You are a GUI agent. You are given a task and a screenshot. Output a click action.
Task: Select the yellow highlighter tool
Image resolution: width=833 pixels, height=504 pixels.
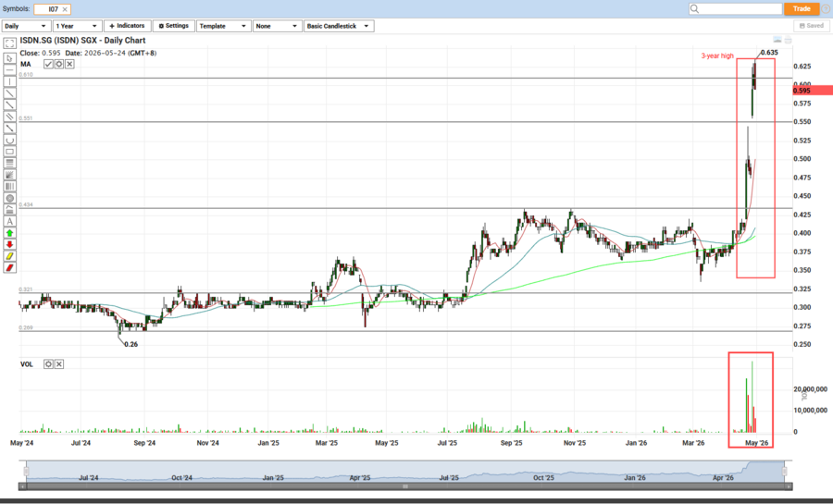9,256
